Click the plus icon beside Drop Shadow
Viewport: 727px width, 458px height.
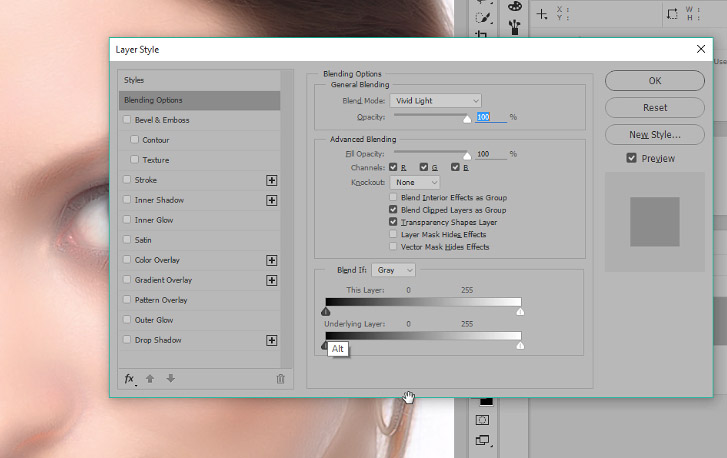272,341
